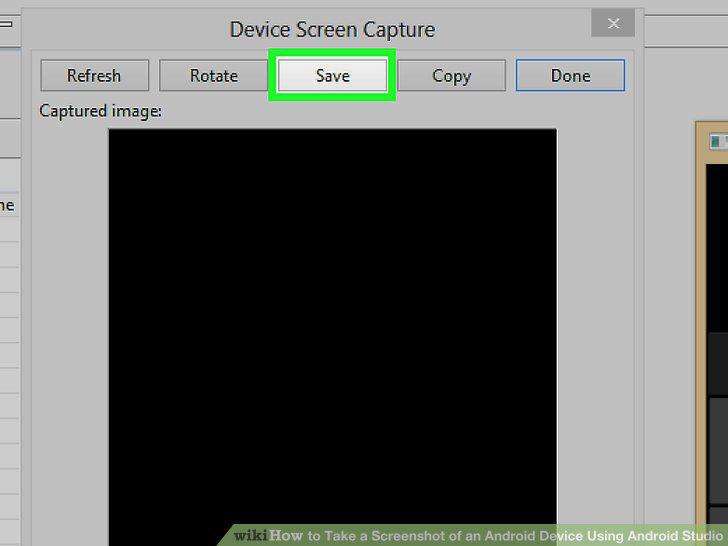Close the Device Screen Capture dialog
728x546 pixels.
[613, 23]
